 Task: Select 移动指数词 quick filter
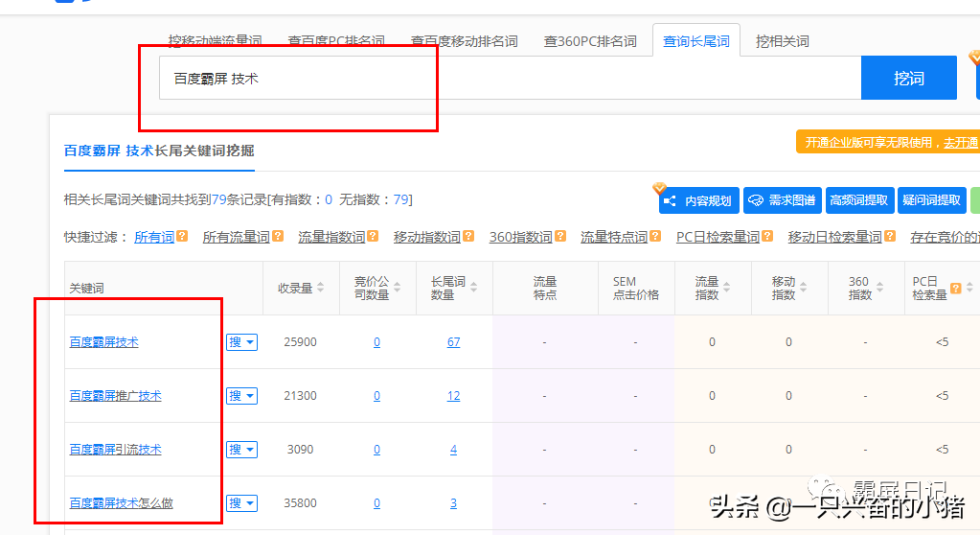click(427, 237)
